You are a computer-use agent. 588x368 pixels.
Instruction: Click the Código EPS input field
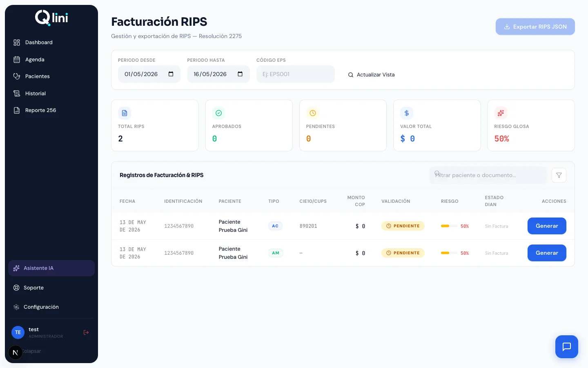pyautogui.click(x=296, y=74)
